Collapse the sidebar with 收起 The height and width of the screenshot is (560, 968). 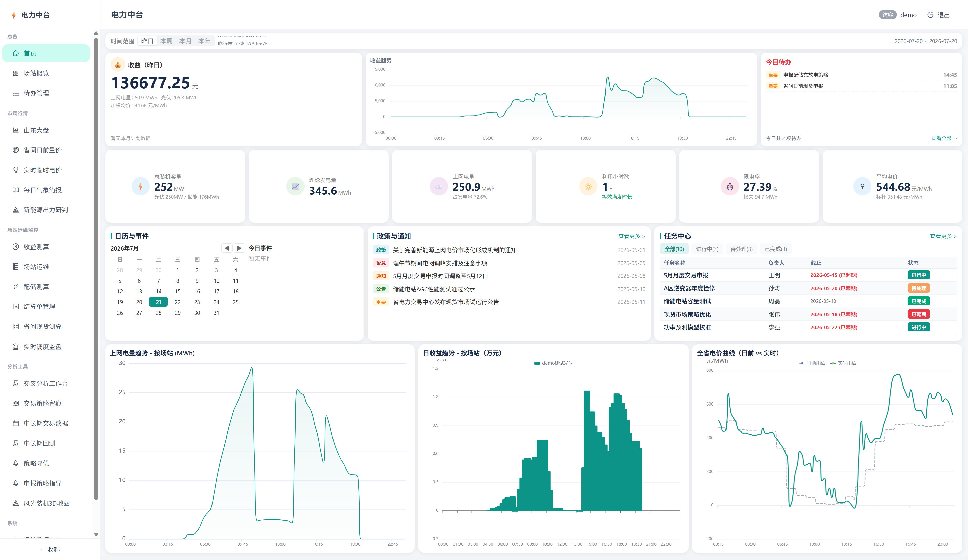coord(50,550)
